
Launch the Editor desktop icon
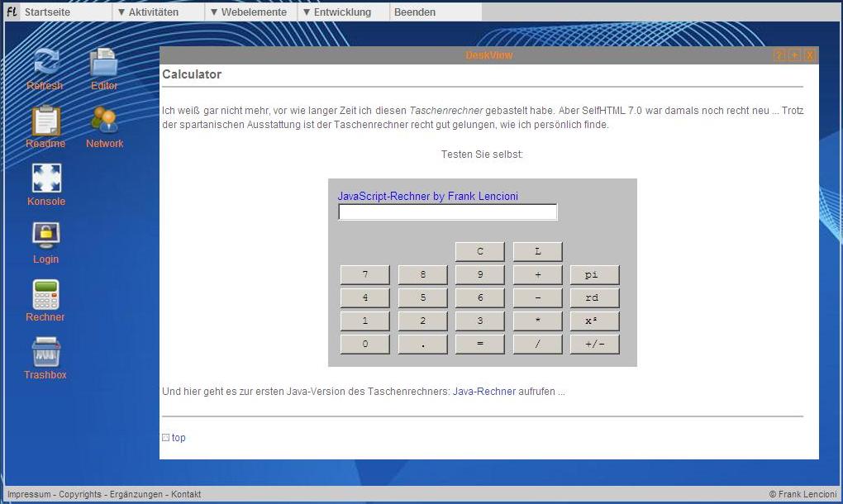(104, 64)
